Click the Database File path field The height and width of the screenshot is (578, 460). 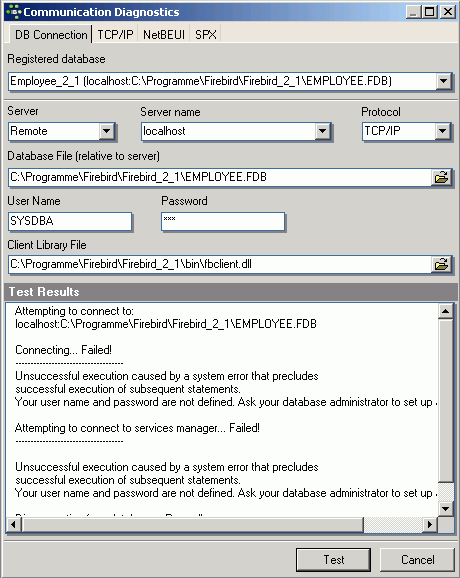(x=220, y=177)
